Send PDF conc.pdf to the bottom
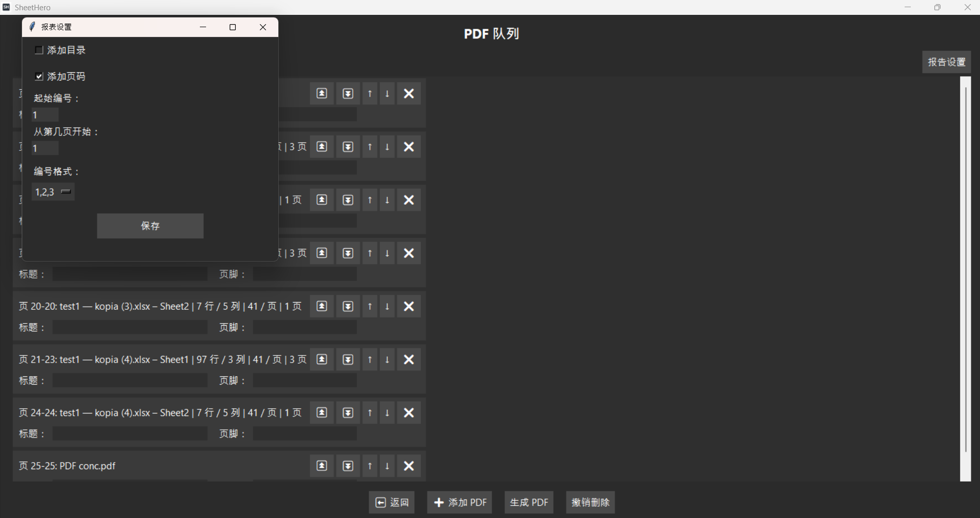 tap(348, 466)
